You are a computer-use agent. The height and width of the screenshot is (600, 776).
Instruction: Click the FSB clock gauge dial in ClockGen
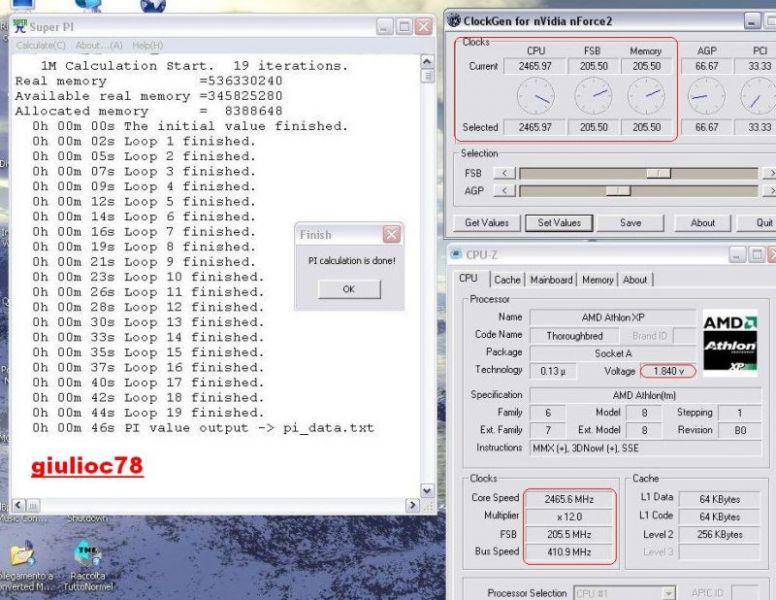(593, 96)
